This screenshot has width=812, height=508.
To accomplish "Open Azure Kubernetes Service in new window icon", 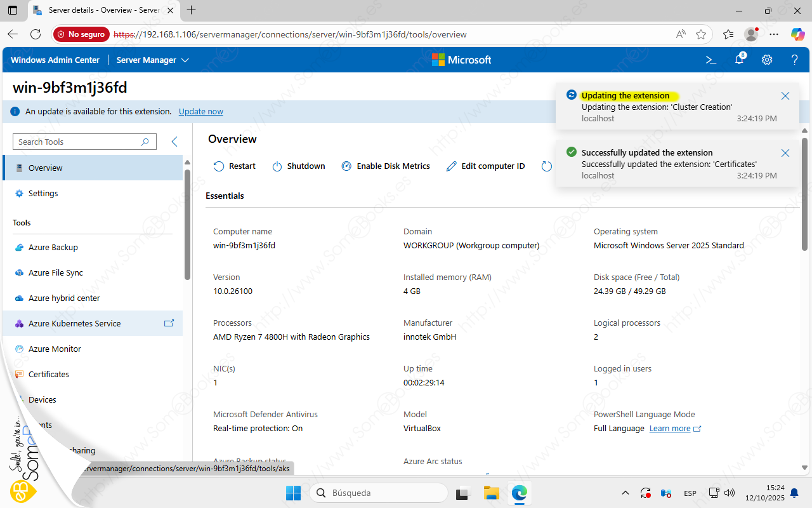I will tap(169, 323).
